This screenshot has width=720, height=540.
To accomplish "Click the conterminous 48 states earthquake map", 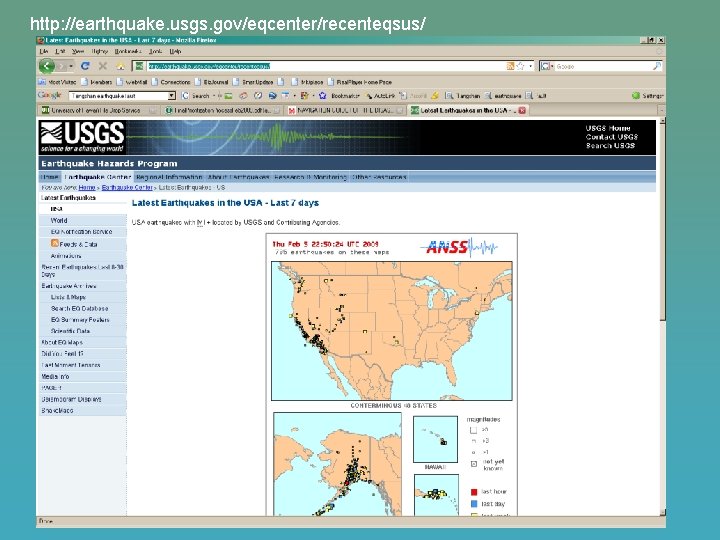I will point(392,331).
